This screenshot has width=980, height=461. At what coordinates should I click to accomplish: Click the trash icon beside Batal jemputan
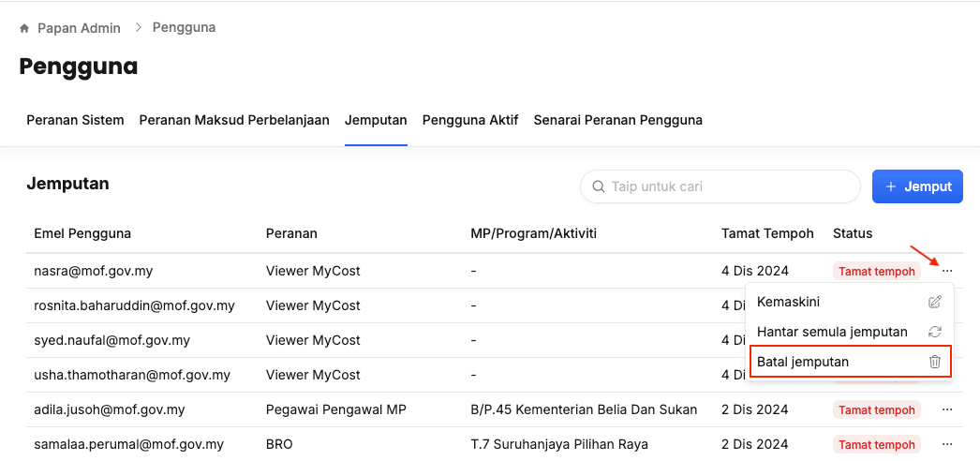tap(934, 362)
